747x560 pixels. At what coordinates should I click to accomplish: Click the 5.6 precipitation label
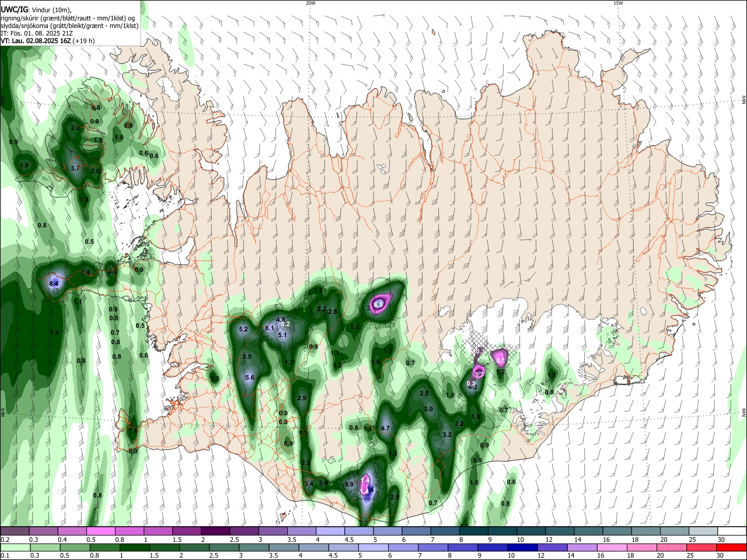250,378
